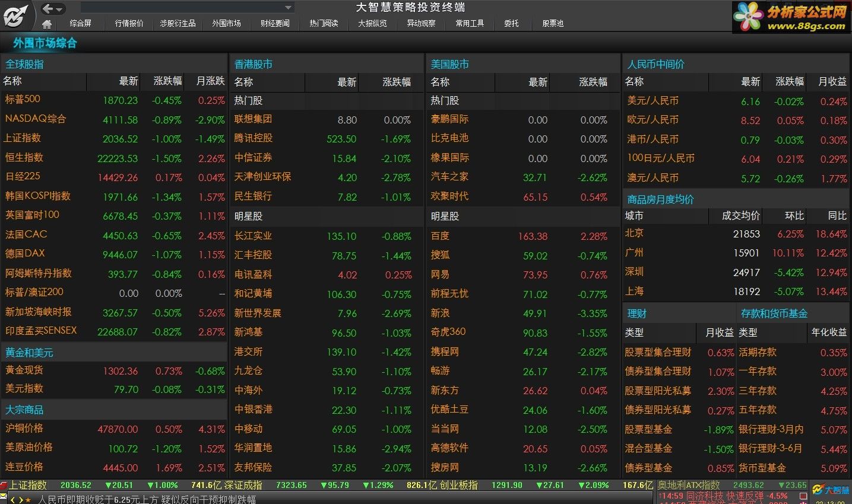
Task: Switch to the 外围市场 menu
Action: [x=226, y=24]
